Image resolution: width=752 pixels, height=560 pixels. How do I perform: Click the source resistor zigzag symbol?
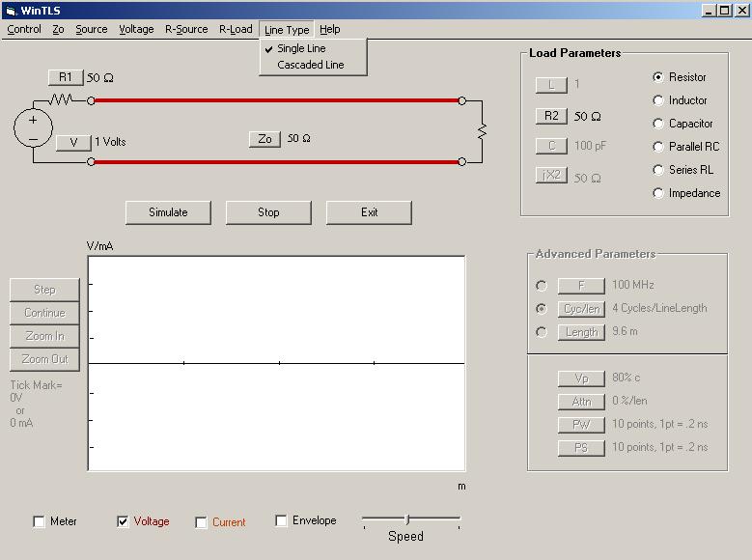click(x=61, y=99)
